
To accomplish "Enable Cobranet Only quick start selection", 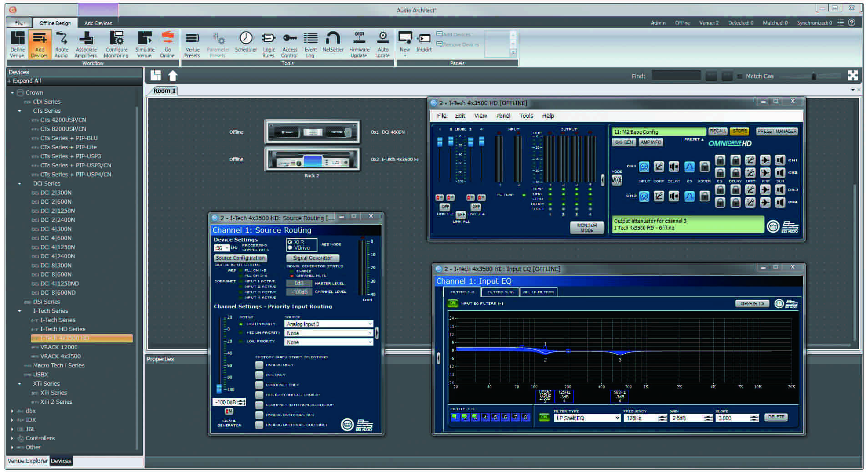I will 259,385.
